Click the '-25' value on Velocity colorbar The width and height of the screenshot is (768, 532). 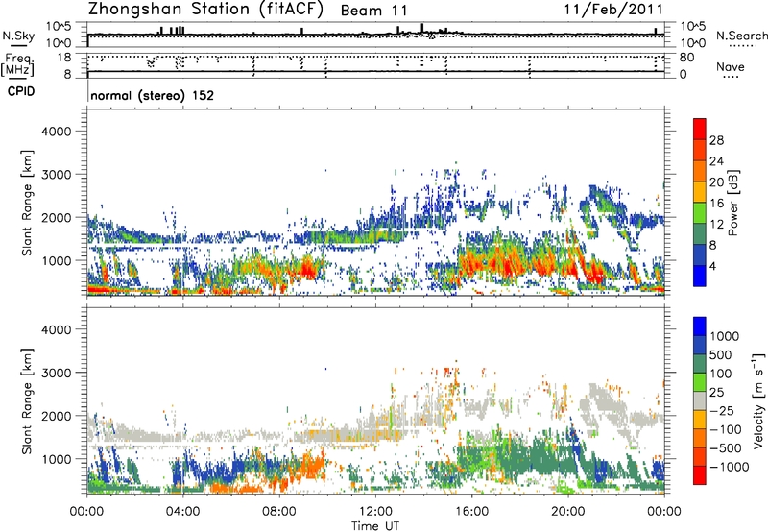(x=722, y=411)
